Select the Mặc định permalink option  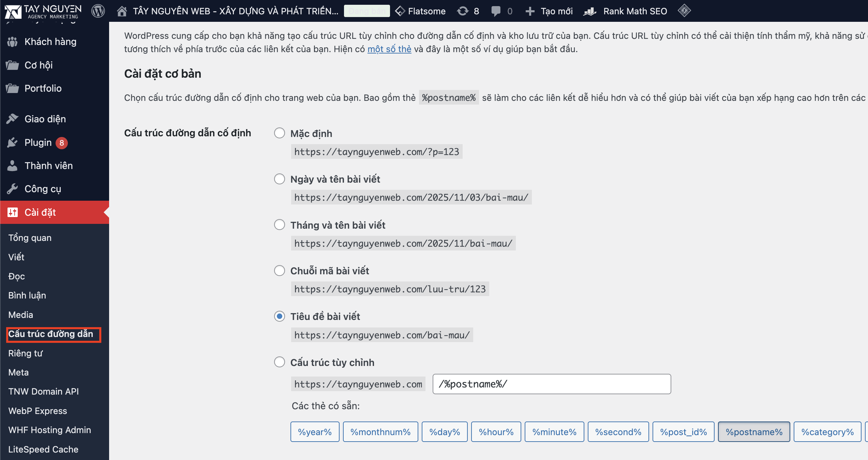[280, 133]
